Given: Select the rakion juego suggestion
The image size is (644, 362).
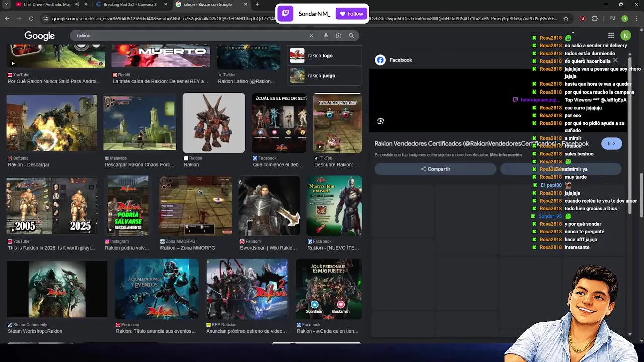Looking at the screenshot, I should pyautogui.click(x=325, y=76).
